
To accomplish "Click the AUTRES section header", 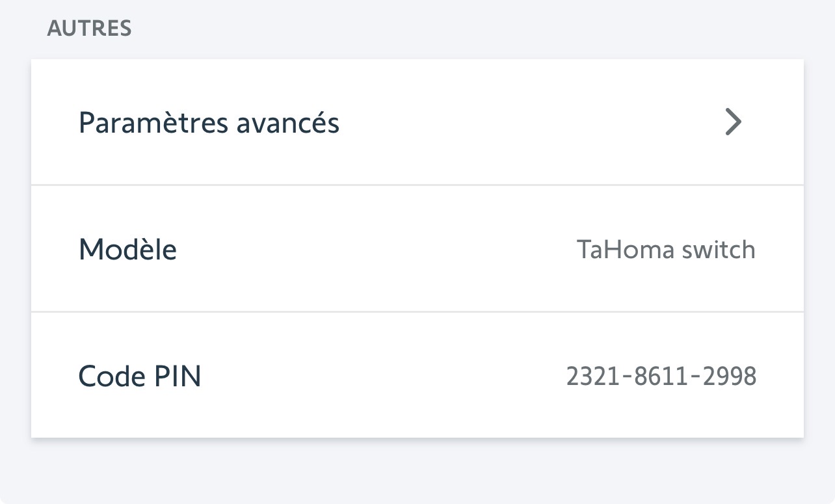I will pos(89,29).
